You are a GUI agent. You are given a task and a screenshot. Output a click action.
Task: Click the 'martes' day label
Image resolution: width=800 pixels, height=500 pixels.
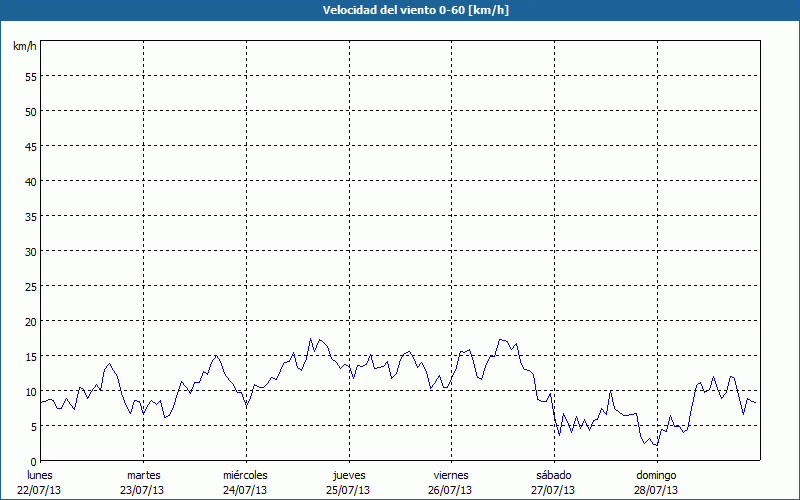[143, 475]
